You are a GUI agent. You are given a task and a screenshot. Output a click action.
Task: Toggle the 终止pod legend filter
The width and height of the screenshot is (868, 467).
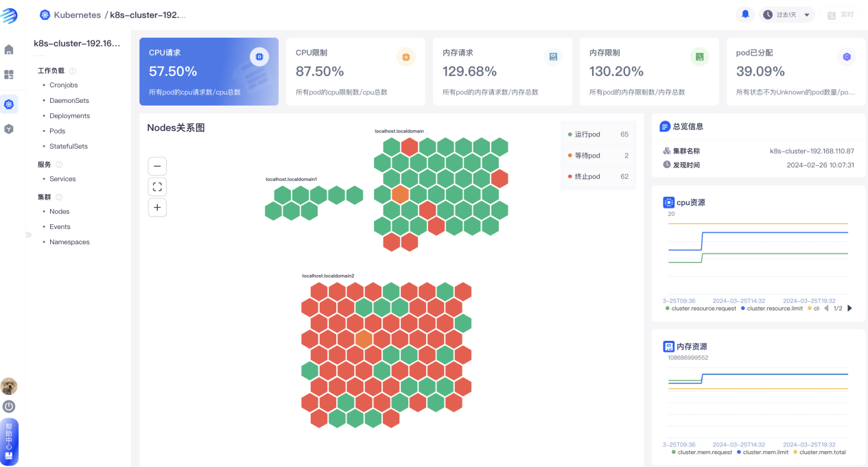[587, 176]
